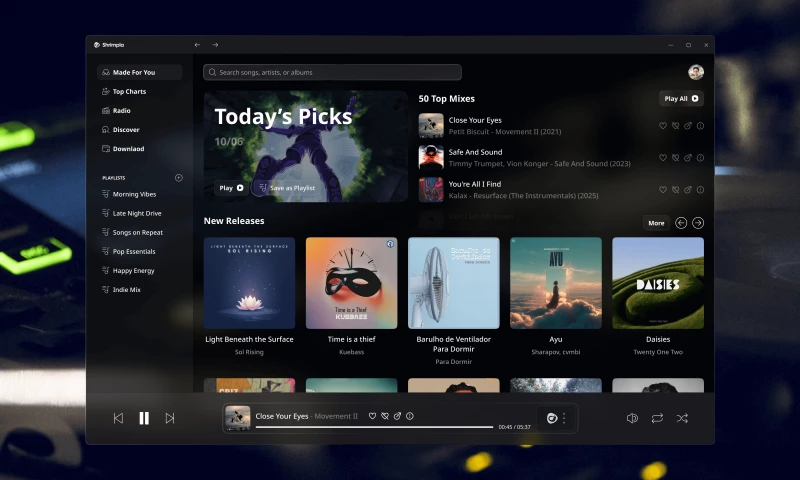Show info for You're All I Find

tap(701, 190)
